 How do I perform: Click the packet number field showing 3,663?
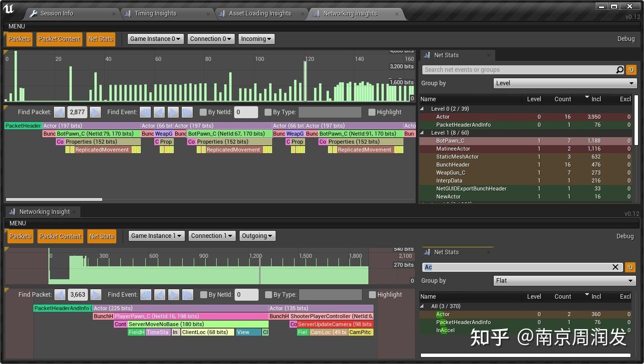coord(77,295)
